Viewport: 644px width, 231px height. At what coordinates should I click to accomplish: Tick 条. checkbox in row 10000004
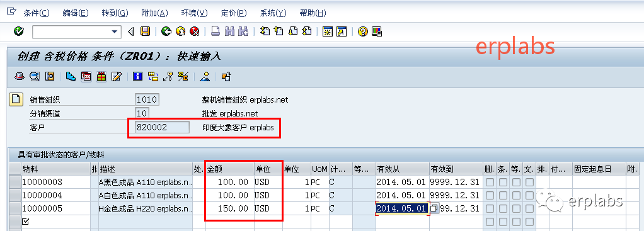(x=503, y=195)
